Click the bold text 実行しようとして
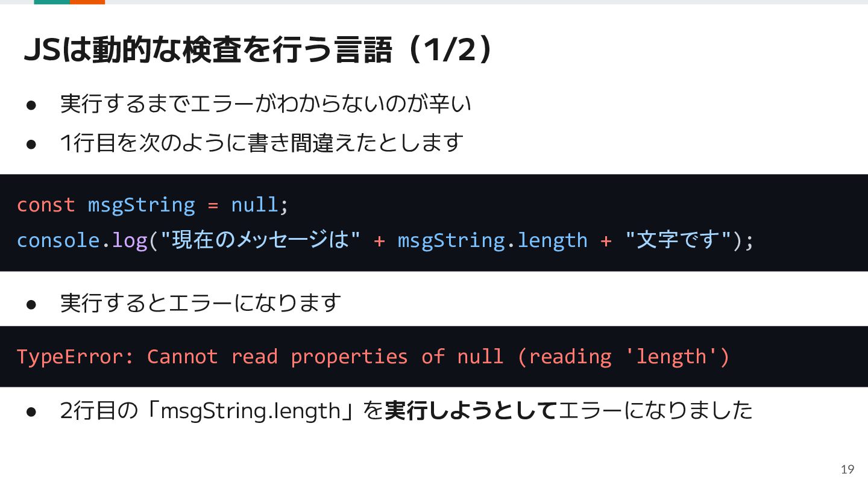 [471, 410]
